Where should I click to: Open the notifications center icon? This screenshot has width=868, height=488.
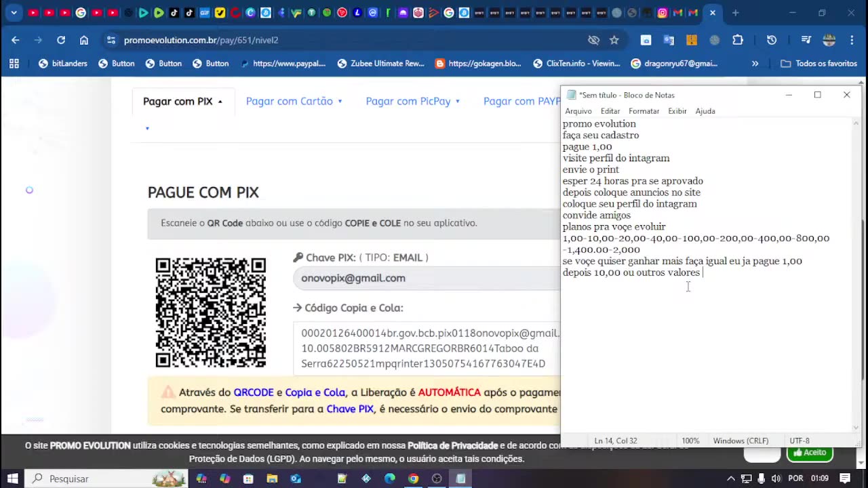(845, 479)
